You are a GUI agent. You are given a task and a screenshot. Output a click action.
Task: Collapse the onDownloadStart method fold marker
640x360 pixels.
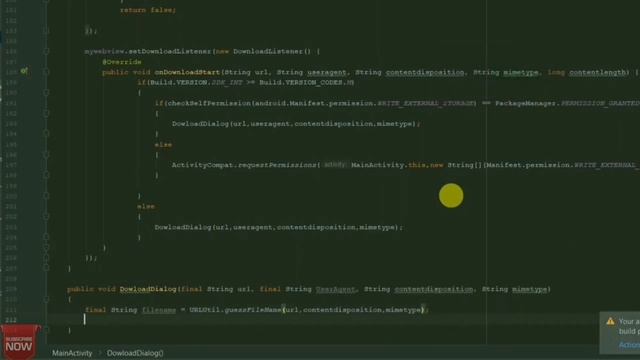click(46, 72)
